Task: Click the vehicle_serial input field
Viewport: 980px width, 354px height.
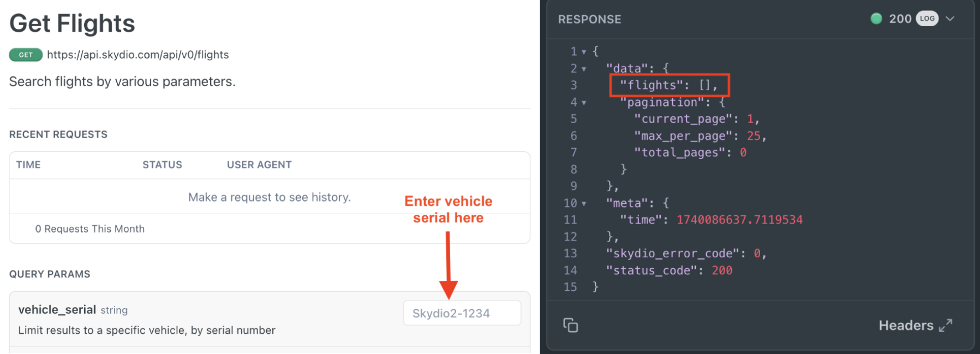Action: click(462, 313)
